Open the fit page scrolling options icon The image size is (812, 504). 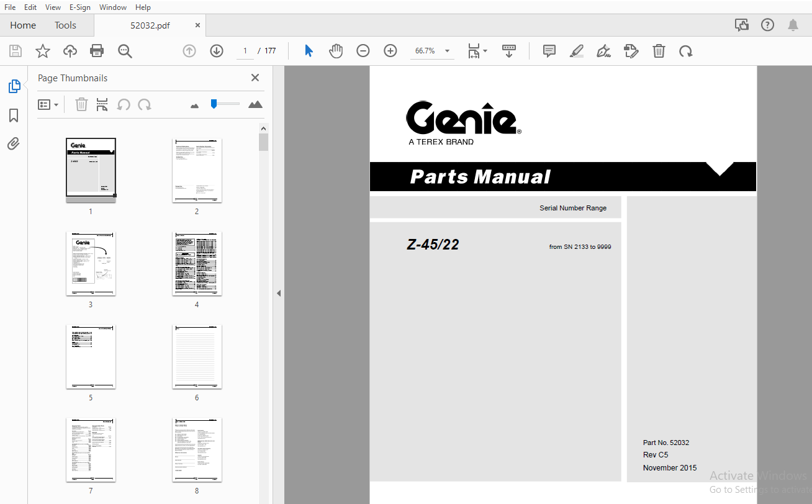477,51
